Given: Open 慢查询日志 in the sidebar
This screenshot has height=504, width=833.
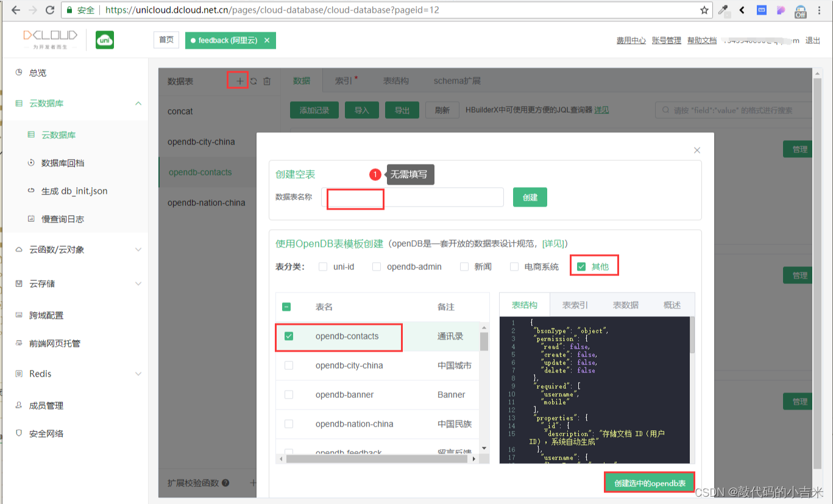Looking at the screenshot, I should 63,219.
